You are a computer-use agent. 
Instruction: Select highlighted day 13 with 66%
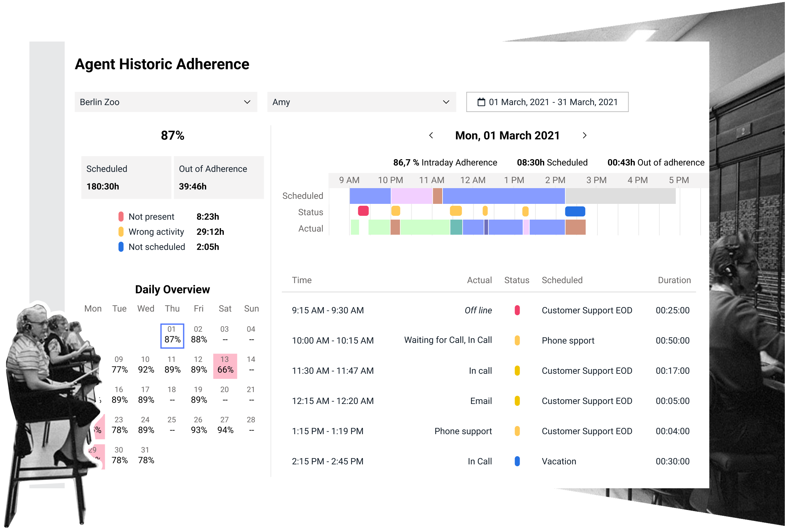click(x=225, y=366)
